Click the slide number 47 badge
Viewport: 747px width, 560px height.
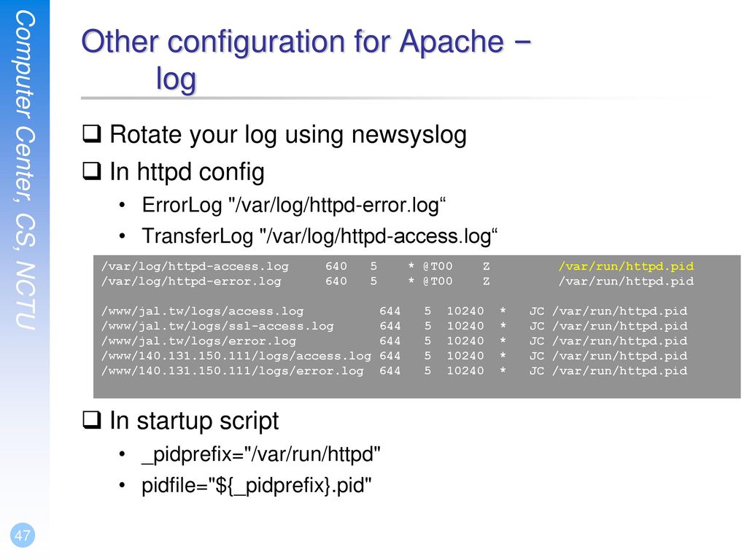[x=23, y=535]
